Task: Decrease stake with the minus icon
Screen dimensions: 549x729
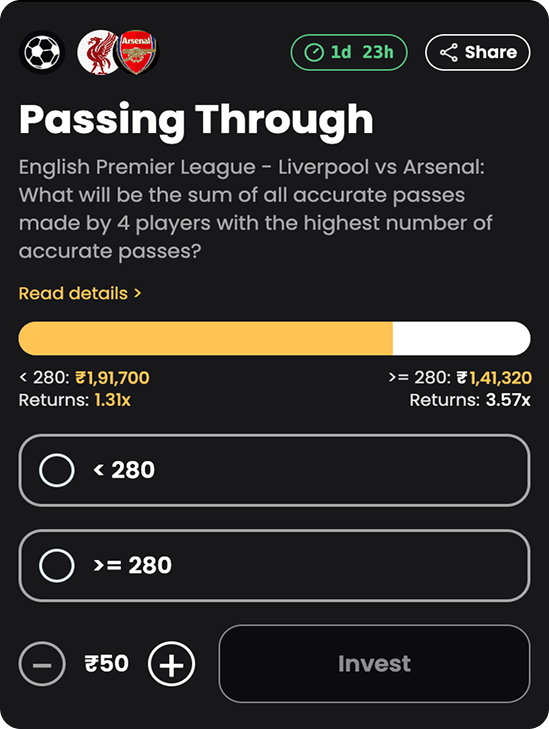Action: click(42, 663)
